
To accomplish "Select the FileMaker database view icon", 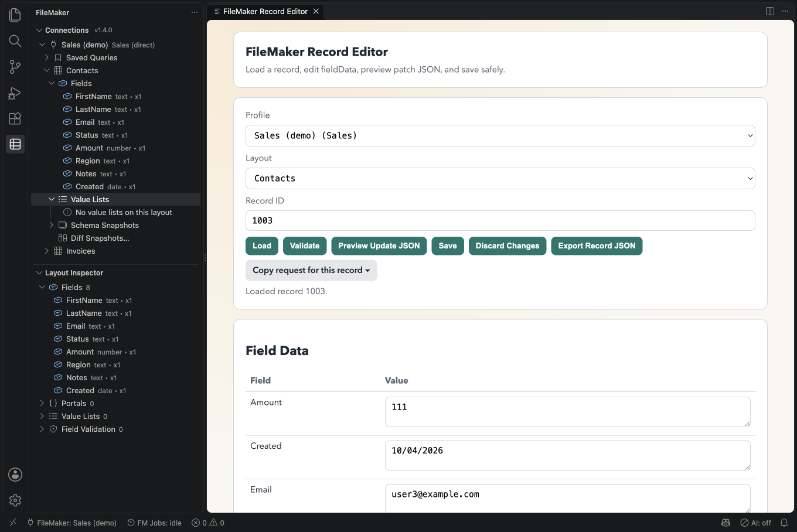I will pos(15,144).
